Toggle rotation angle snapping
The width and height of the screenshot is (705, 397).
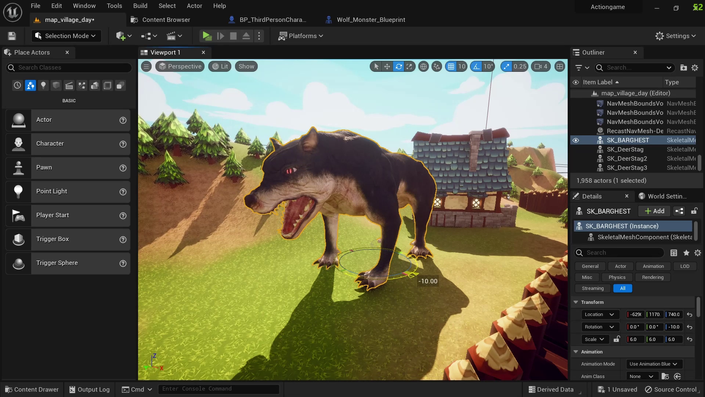pyautogui.click(x=476, y=67)
